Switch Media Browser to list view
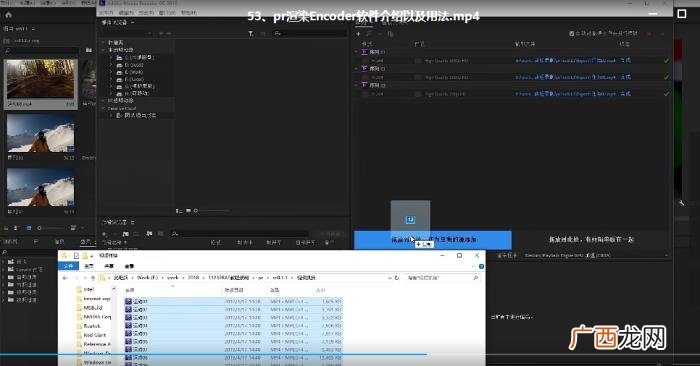The width and height of the screenshot is (700, 366). point(179,210)
